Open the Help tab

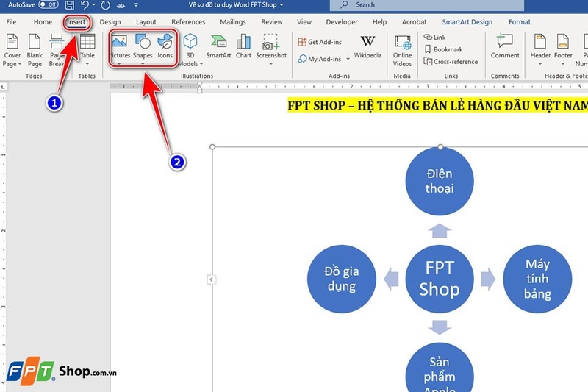point(379,22)
